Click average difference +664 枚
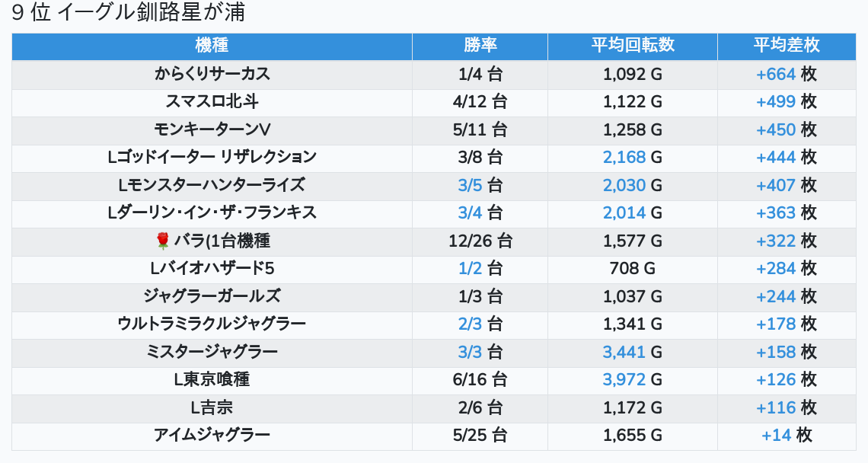 pos(787,74)
